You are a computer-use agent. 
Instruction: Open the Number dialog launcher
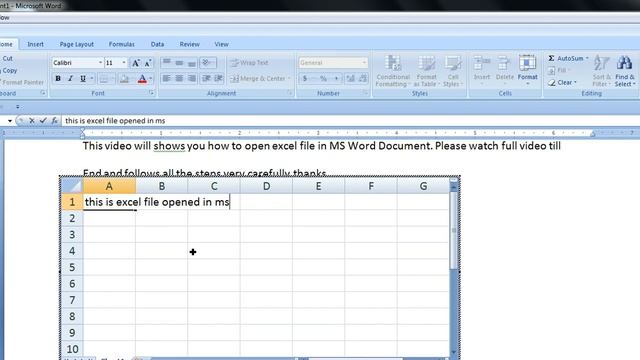tap(365, 93)
